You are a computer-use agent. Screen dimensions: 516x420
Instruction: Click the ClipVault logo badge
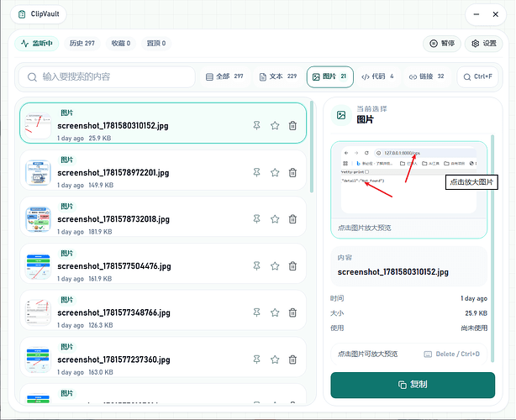pyautogui.click(x=39, y=14)
